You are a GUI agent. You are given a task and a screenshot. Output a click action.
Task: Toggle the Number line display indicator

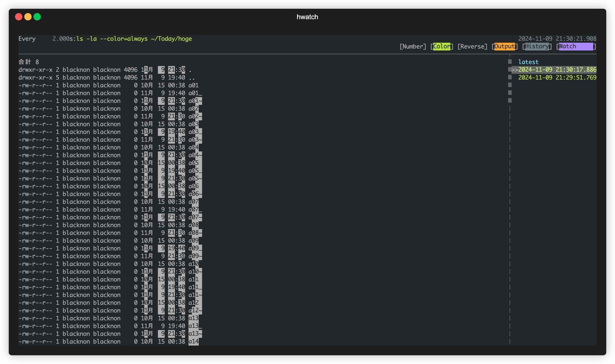tap(413, 46)
